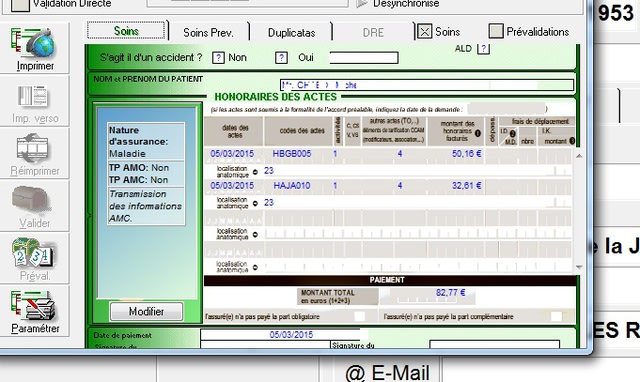
Task: Click the Réimprimer icon
Action: 33,148
